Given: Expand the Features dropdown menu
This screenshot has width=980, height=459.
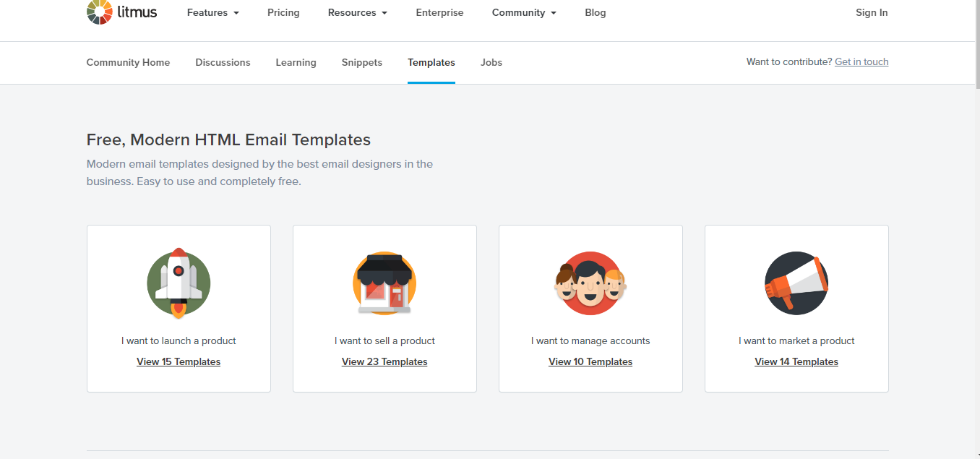Looking at the screenshot, I should click(212, 12).
